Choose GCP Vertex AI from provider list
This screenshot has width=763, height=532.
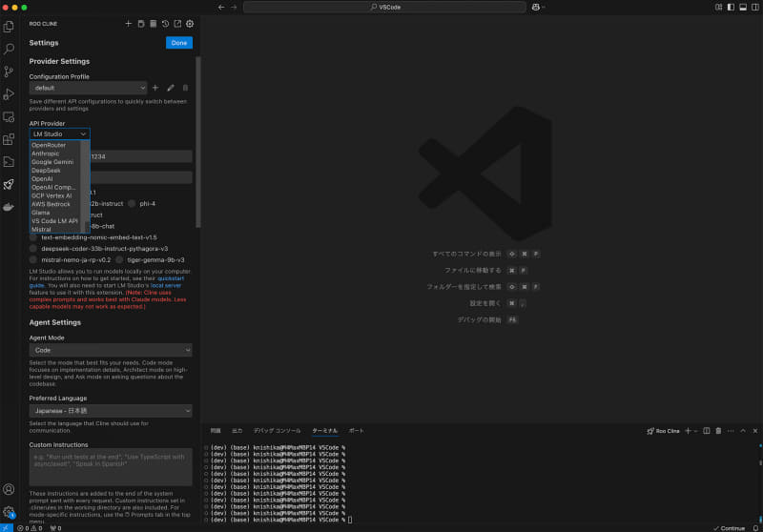tap(52, 195)
